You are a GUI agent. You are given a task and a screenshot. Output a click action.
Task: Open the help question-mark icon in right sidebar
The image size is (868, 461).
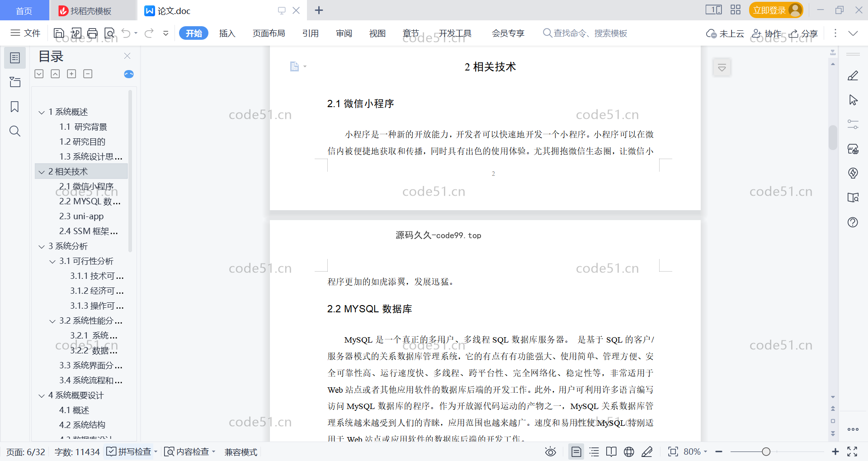(853, 222)
